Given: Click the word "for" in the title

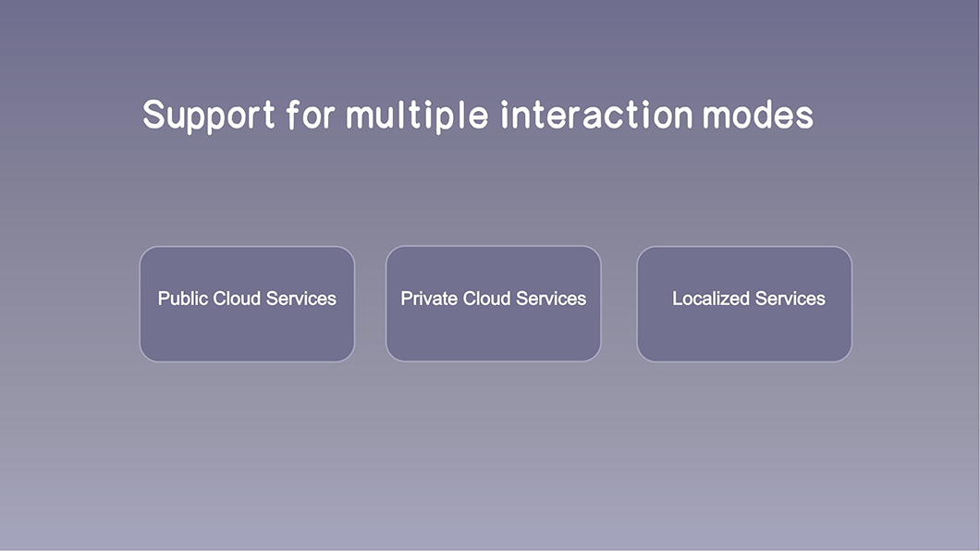Looking at the screenshot, I should tap(311, 115).
